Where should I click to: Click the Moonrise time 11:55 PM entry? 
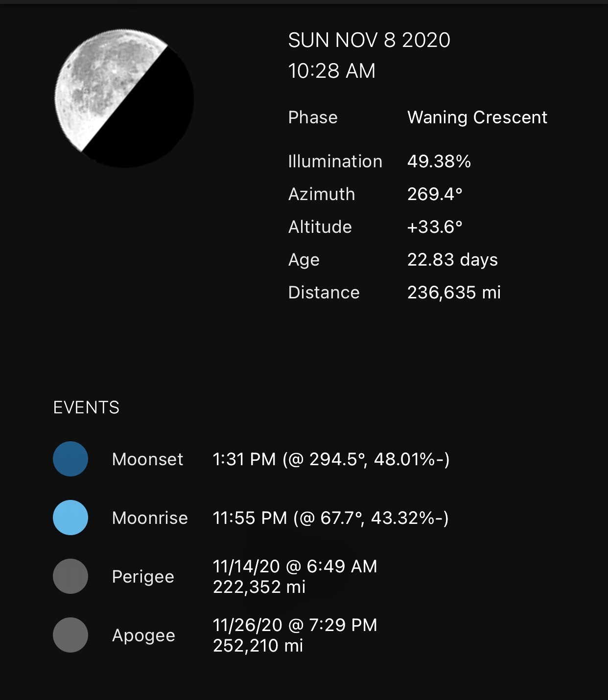330,518
